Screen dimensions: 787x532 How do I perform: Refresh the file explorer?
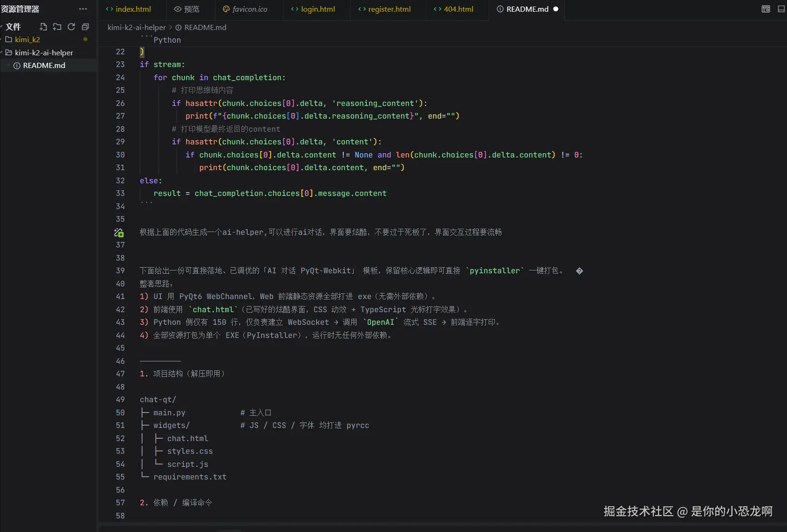[x=71, y=27]
